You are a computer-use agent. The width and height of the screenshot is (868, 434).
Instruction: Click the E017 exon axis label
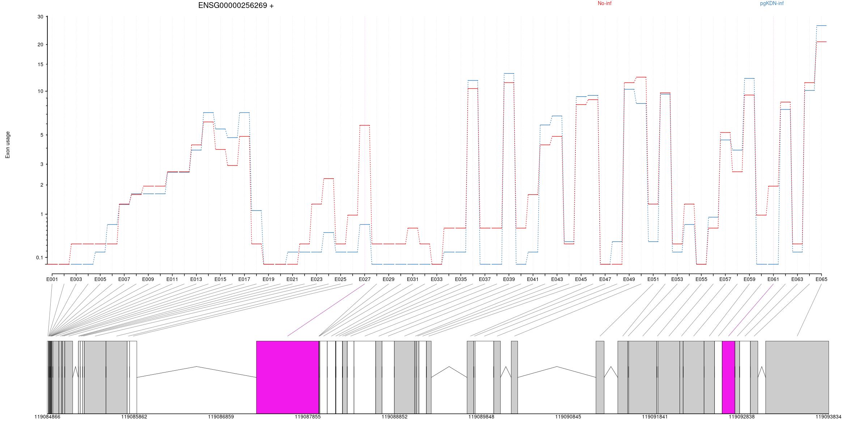pyautogui.click(x=244, y=280)
